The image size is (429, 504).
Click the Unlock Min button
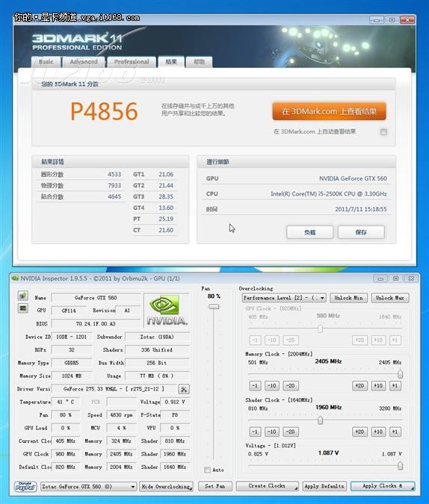pos(348,298)
